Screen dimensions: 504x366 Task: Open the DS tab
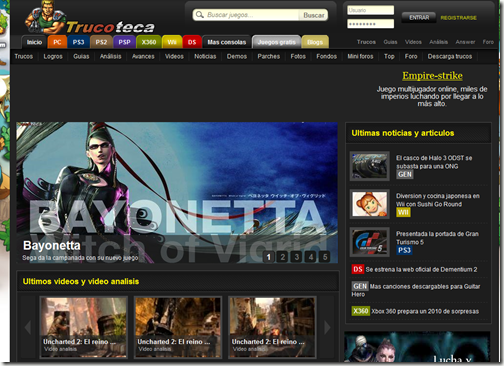(192, 42)
